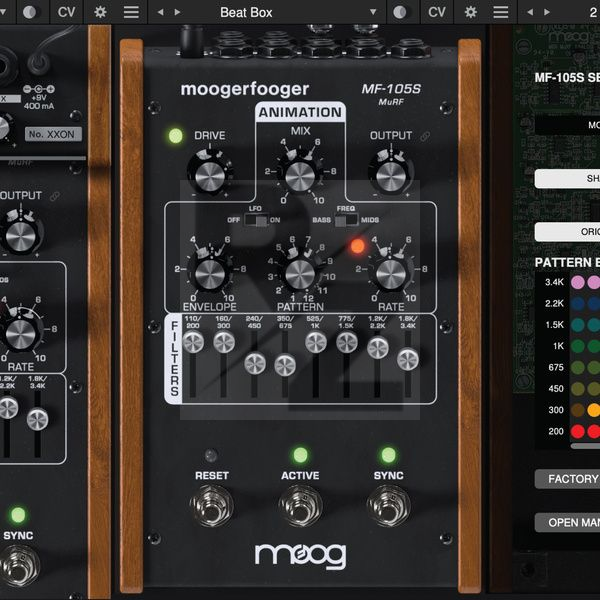This screenshot has width=600, height=600.
Task: Click the Beat Box preset name
Action: click(x=246, y=13)
